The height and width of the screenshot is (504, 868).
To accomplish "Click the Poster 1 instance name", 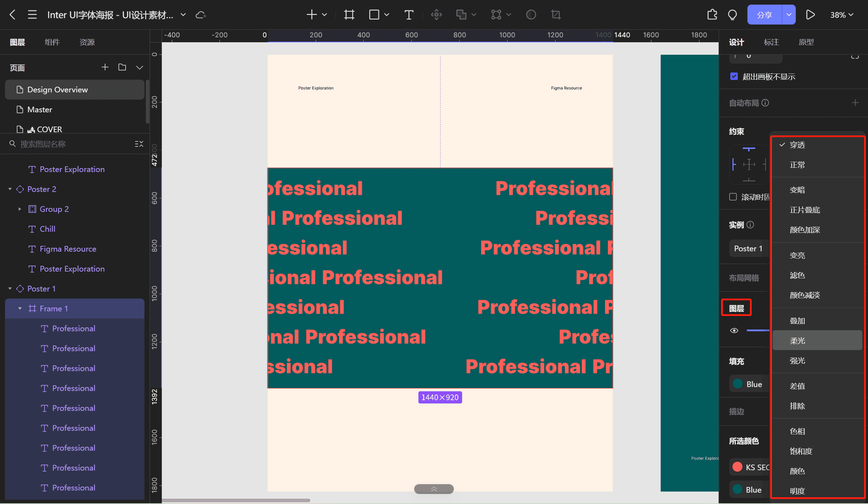I will [748, 248].
